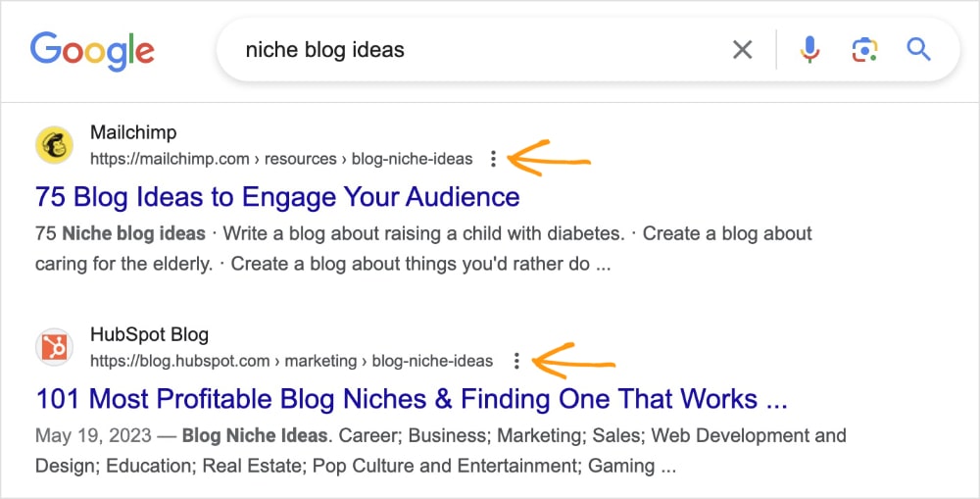The height and width of the screenshot is (499, 980).
Task: Clear the search box with X
Action: tap(742, 49)
